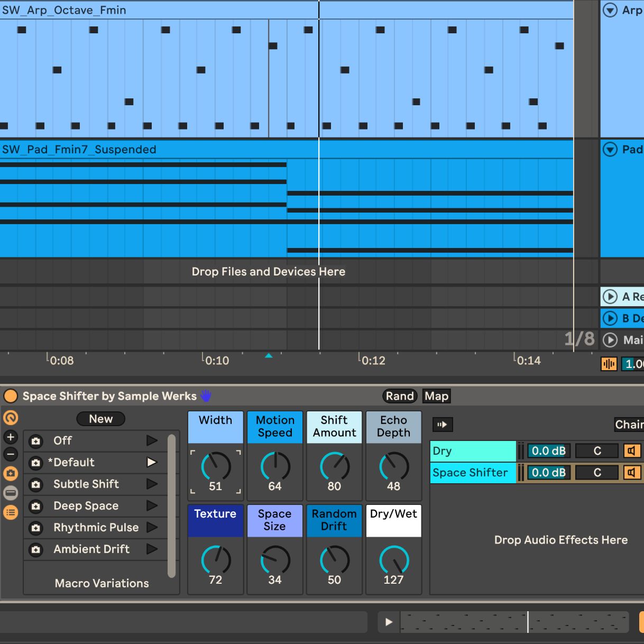
Task: Click the New variation button
Action: tap(100, 419)
